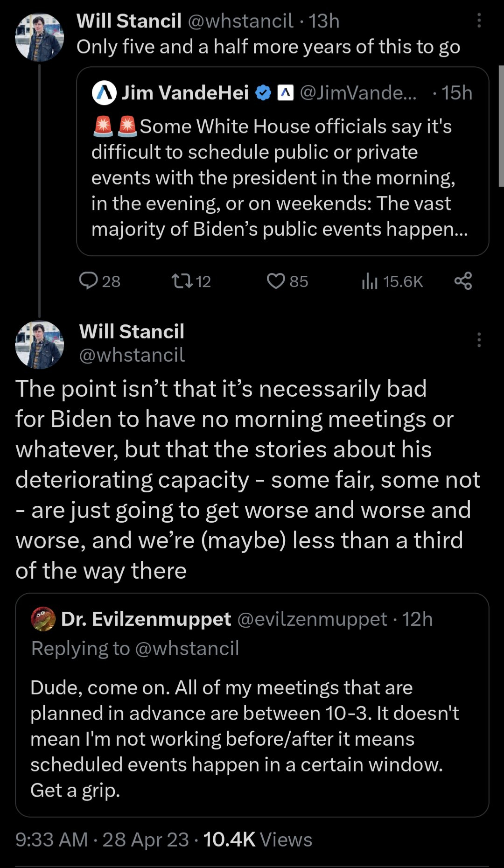Tap Dr. Evilzenmuppet's profile avatar
Image resolution: width=504 pixels, height=868 pixels.
pos(43,619)
